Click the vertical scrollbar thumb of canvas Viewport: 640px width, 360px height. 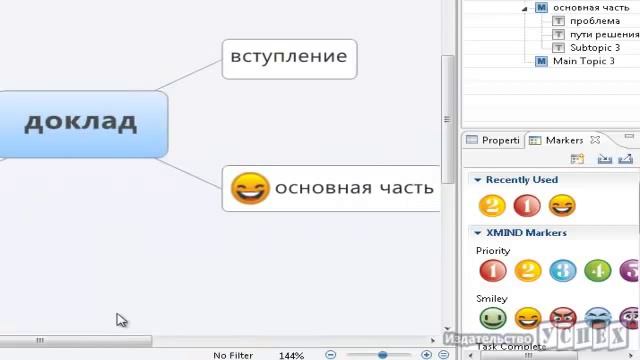coord(447,119)
